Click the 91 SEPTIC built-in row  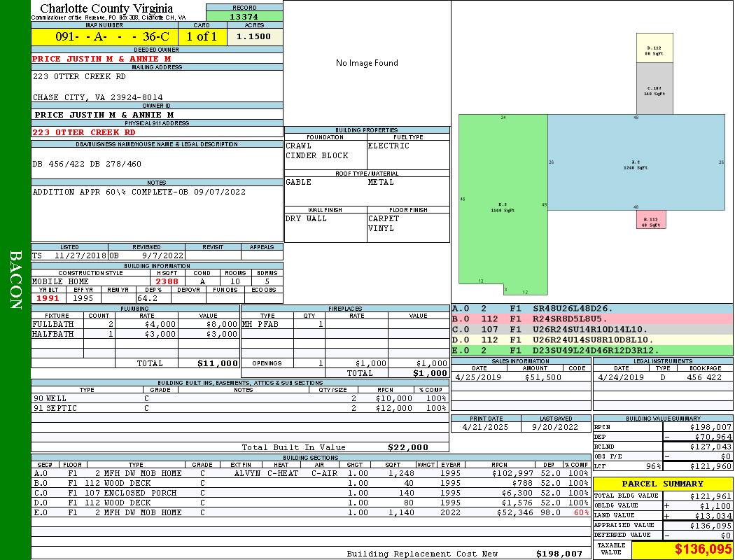tap(239, 409)
